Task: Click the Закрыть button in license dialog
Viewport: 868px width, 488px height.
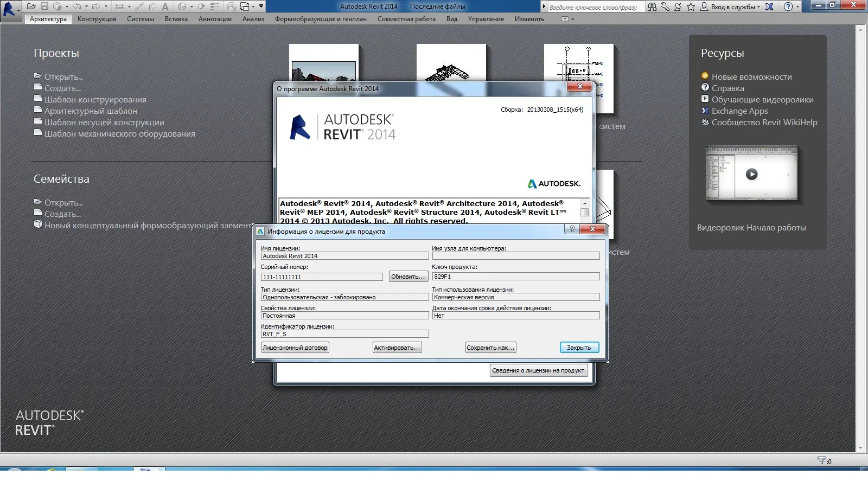Action: click(579, 348)
